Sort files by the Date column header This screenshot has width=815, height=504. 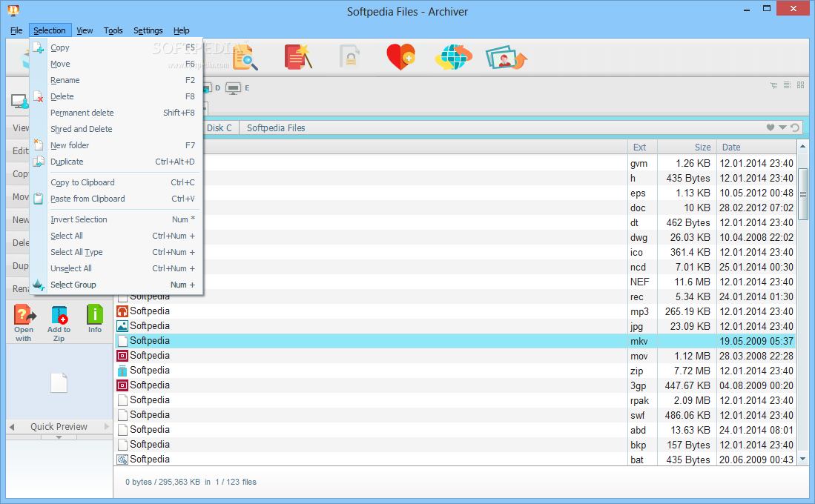[756, 147]
